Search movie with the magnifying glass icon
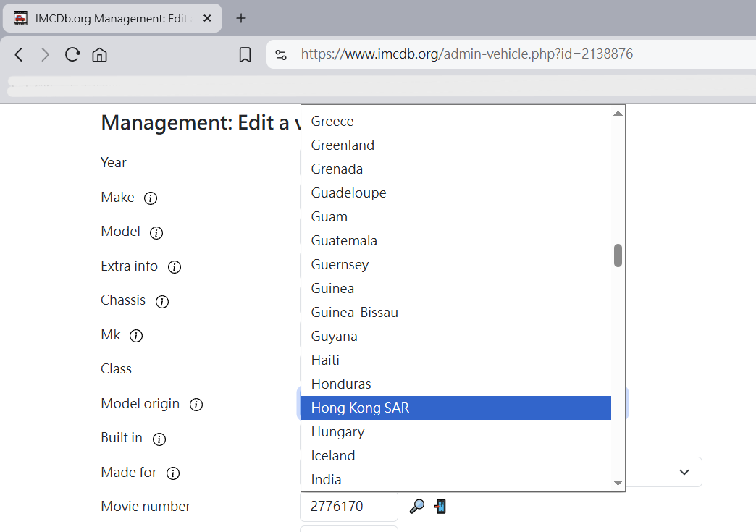 coord(417,507)
